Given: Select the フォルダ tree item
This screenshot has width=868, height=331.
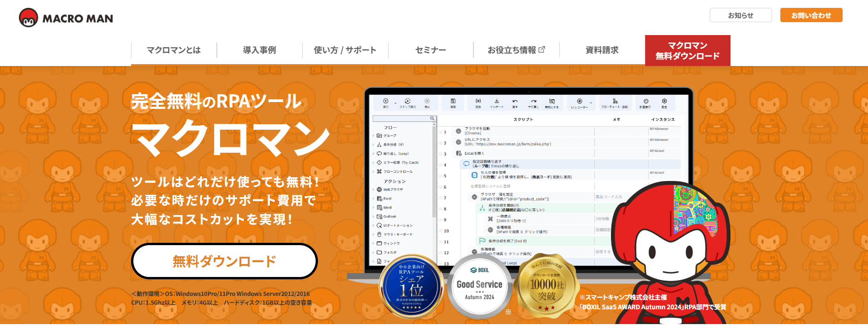Looking at the screenshot, I should (385, 253).
